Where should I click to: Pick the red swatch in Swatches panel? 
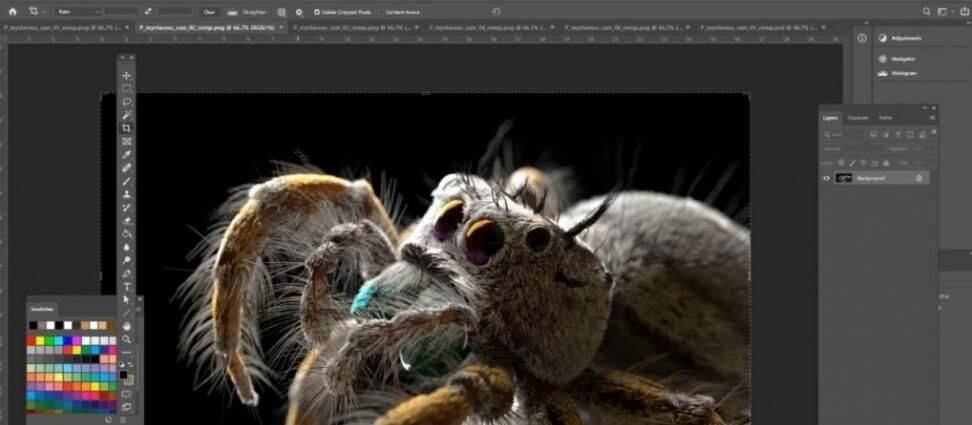[32, 341]
